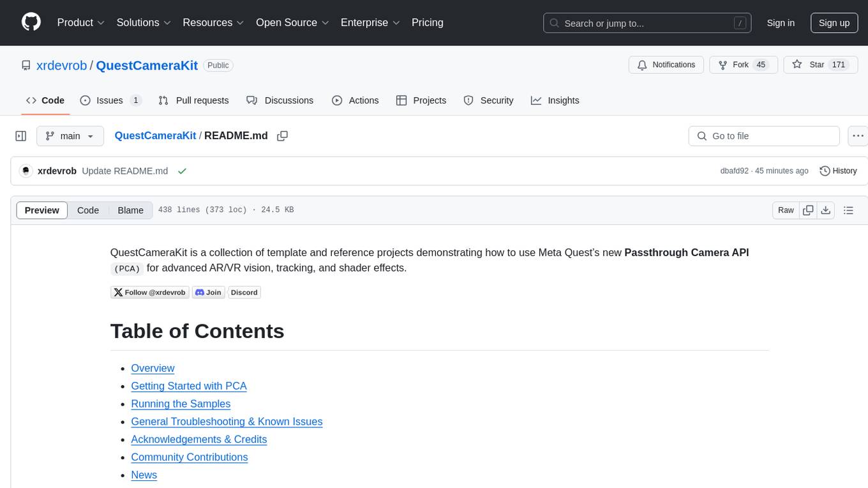Jump to Community Contributions
The height and width of the screenshot is (488, 868).
click(x=190, y=457)
